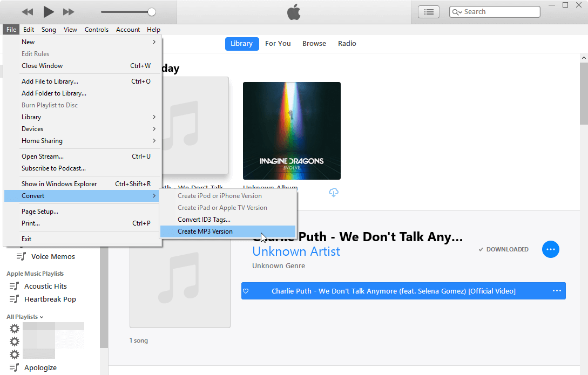Select Subscribe to Podcast
The width and height of the screenshot is (588, 375).
pyautogui.click(x=83, y=168)
